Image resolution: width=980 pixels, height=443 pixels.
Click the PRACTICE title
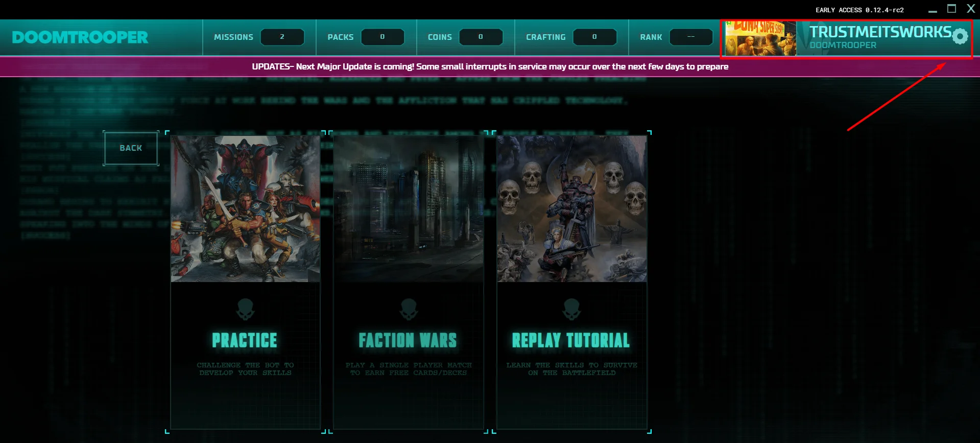[245, 340]
